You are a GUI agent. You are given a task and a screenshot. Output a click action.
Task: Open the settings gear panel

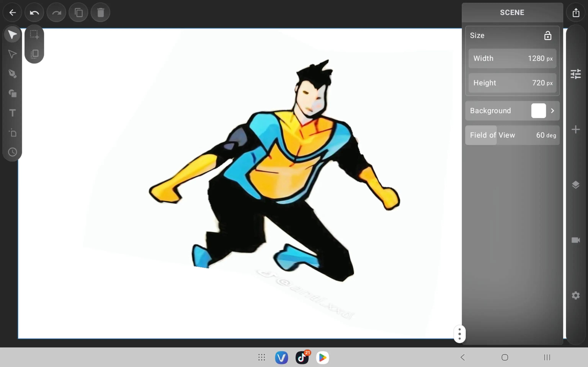point(576,295)
